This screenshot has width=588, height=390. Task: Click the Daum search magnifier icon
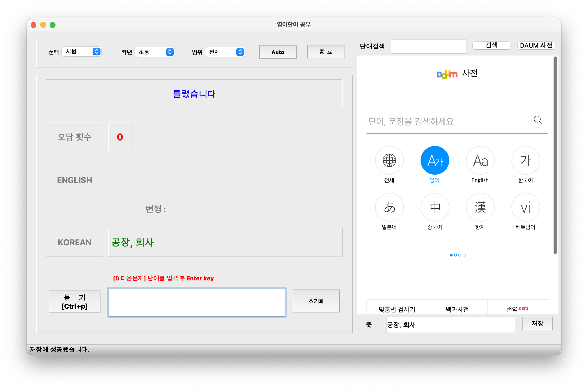click(538, 120)
